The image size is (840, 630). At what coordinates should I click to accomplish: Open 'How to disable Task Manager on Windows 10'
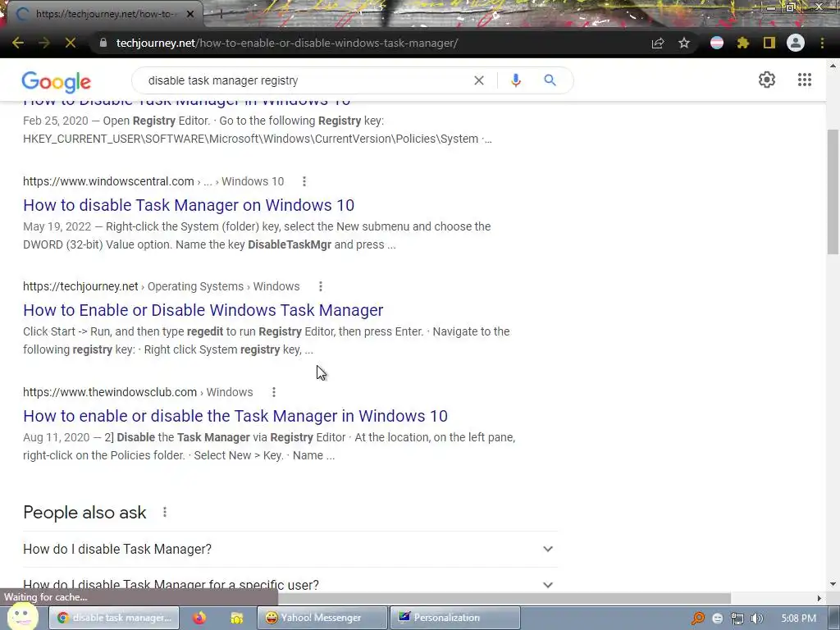tap(189, 205)
